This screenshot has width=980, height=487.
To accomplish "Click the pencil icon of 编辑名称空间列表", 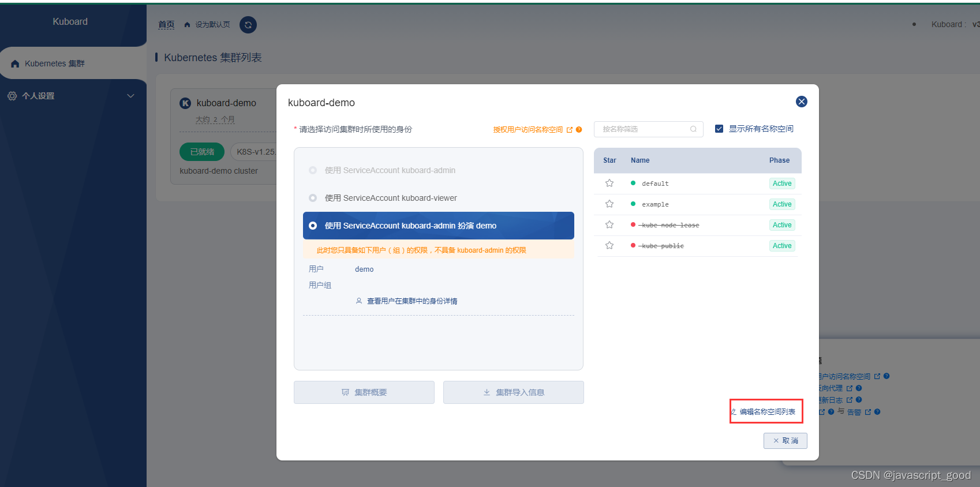I will point(734,412).
